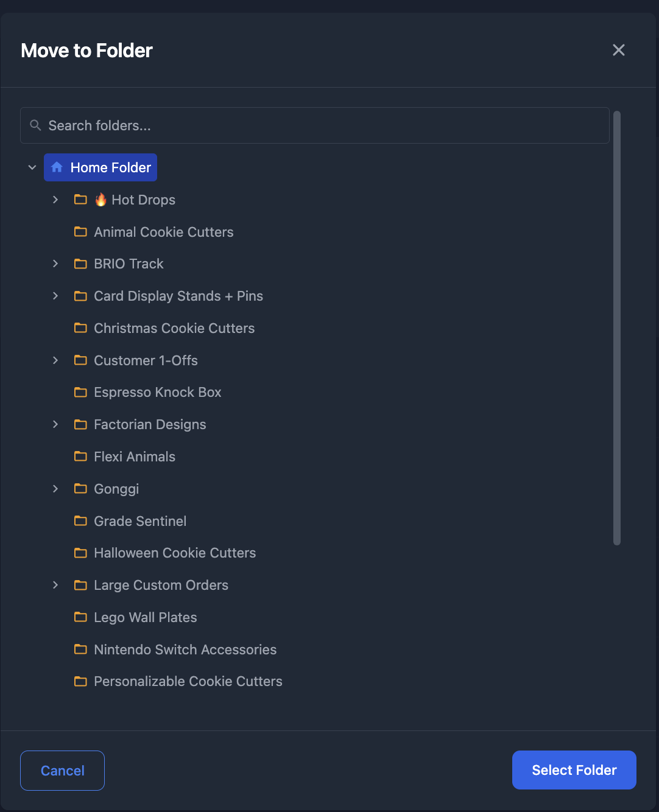The height and width of the screenshot is (812, 659).
Task: Click the folder icon beside Espresso Knock Box
Action: tap(80, 393)
